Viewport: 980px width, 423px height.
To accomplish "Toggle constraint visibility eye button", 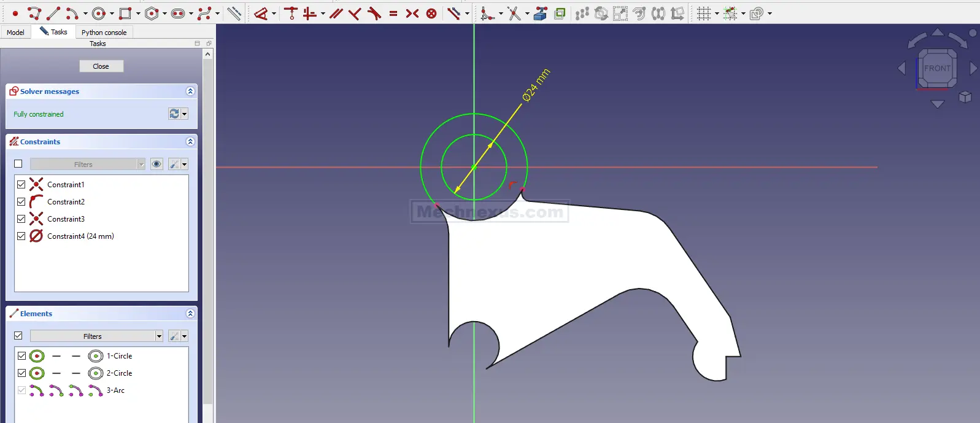I will coord(157,164).
